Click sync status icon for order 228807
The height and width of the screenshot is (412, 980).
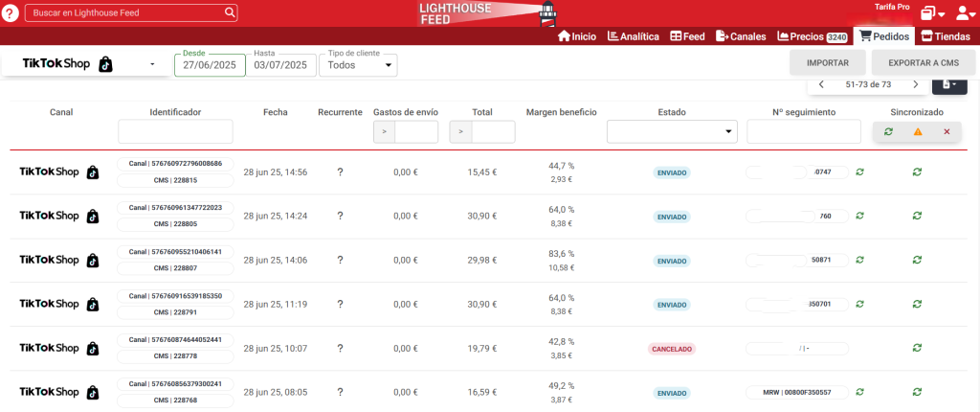tap(917, 260)
